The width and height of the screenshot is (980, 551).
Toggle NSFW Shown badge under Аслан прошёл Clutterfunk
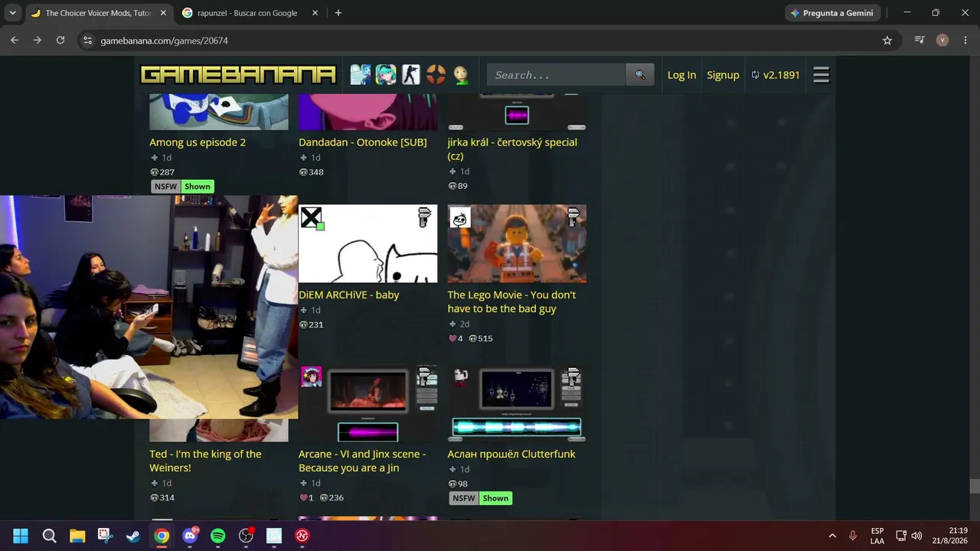point(480,498)
